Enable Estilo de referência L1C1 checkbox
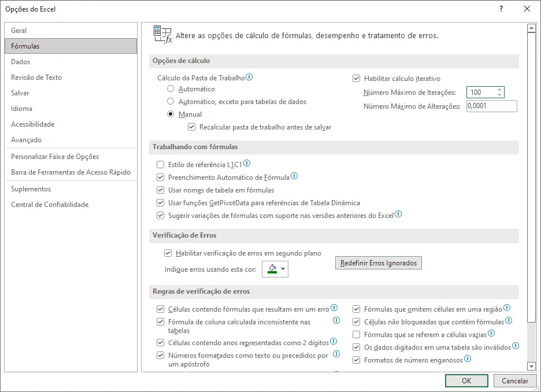 [x=161, y=165]
